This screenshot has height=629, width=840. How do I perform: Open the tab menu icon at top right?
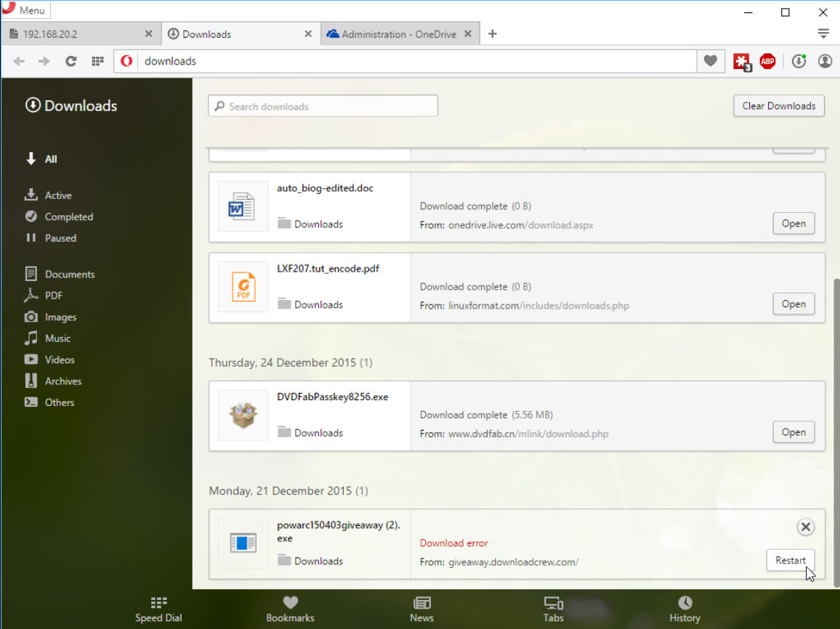(x=823, y=33)
